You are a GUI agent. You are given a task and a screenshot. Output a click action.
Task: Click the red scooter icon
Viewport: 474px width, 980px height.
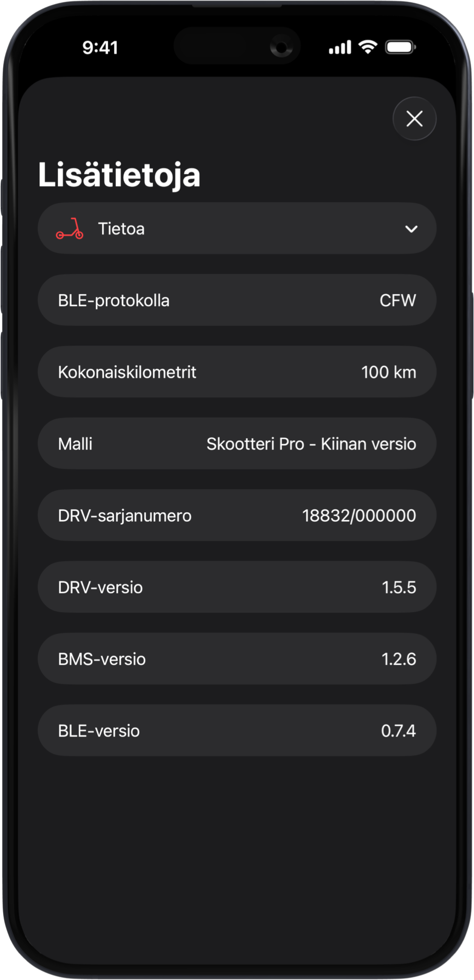click(69, 229)
